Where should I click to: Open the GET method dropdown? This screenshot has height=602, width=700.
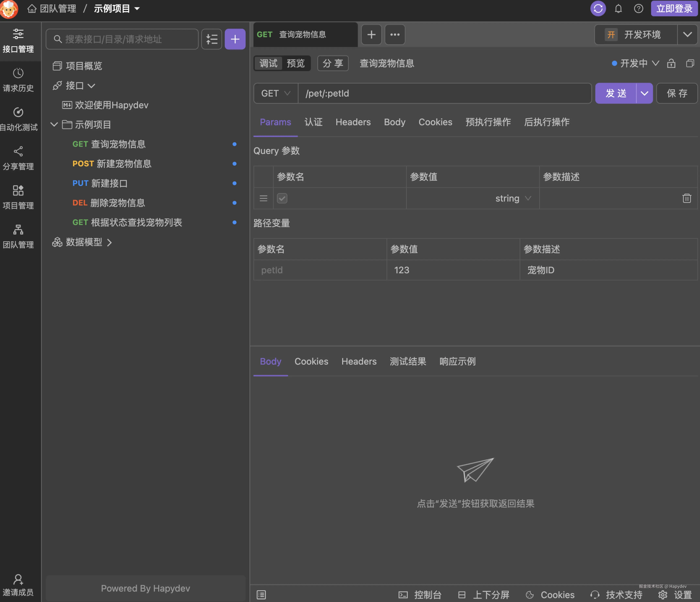pos(275,93)
